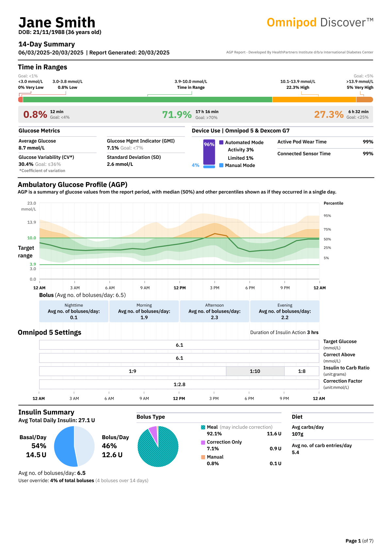The height and width of the screenshot is (555, 392).
Task: Click the Automated Mode purple legend square
Action: click(x=221, y=142)
